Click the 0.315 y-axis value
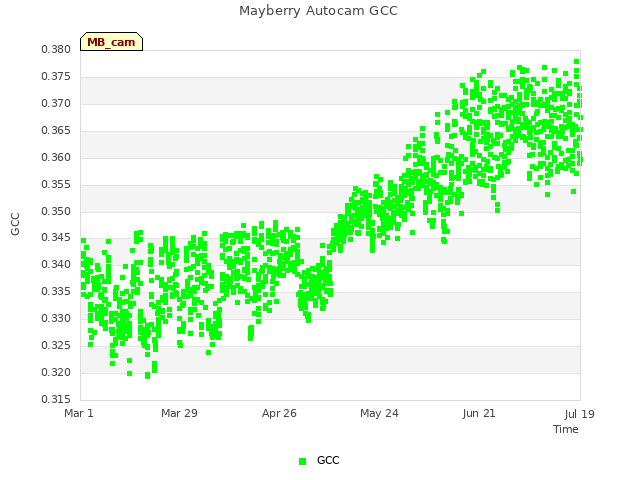The image size is (640, 480). (56, 399)
